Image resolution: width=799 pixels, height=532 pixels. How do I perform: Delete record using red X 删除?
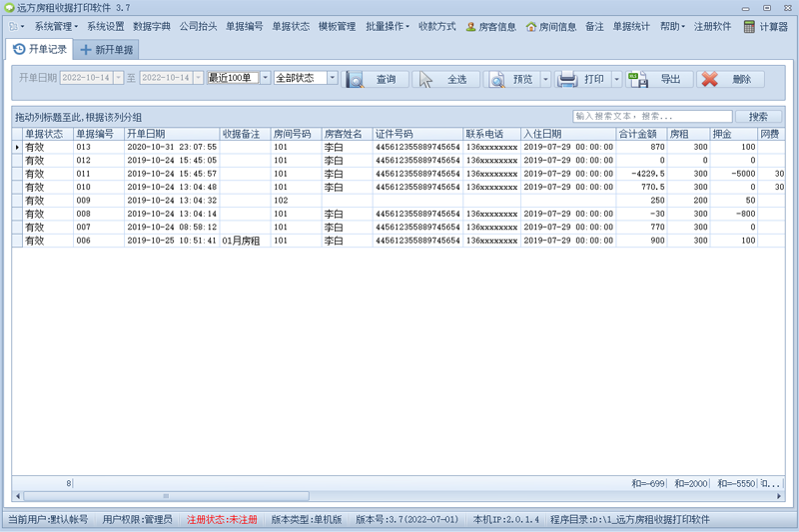(x=709, y=79)
